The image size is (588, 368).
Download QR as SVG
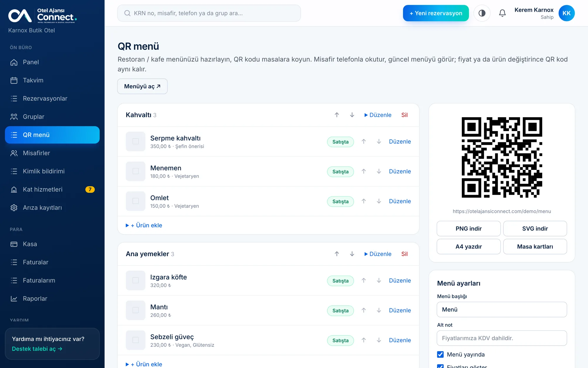[x=535, y=229]
